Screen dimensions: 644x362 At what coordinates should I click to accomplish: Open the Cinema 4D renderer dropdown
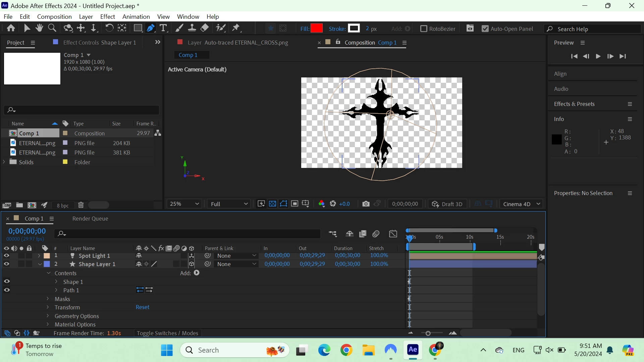[x=522, y=204]
